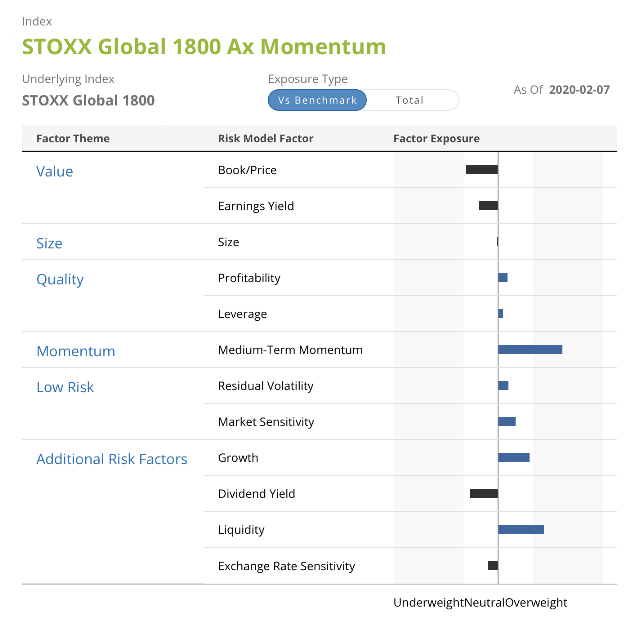This screenshot has height=628, width=640.
Task: Click the Medium-Term Momentum exposure bar
Action: tap(530, 350)
